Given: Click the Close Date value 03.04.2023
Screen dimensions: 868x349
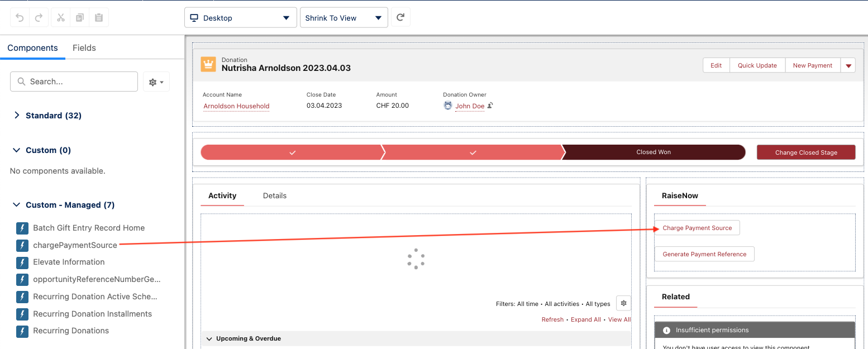Looking at the screenshot, I should pos(324,106).
